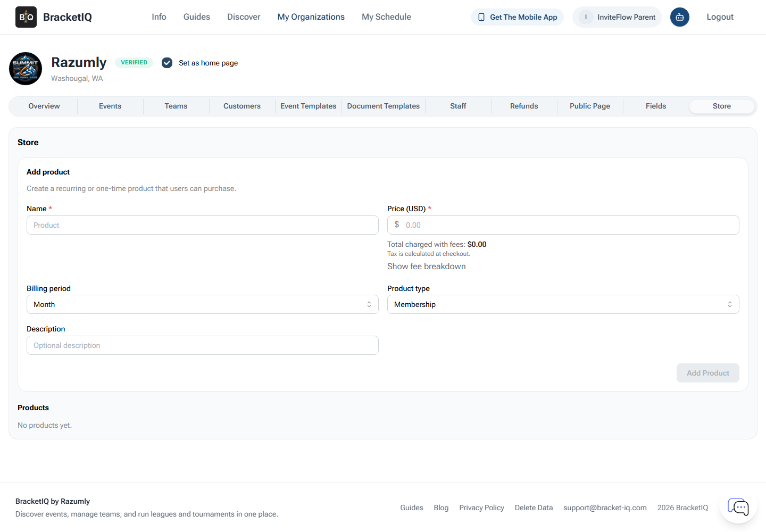Click Get The Mobile App button

(517, 17)
